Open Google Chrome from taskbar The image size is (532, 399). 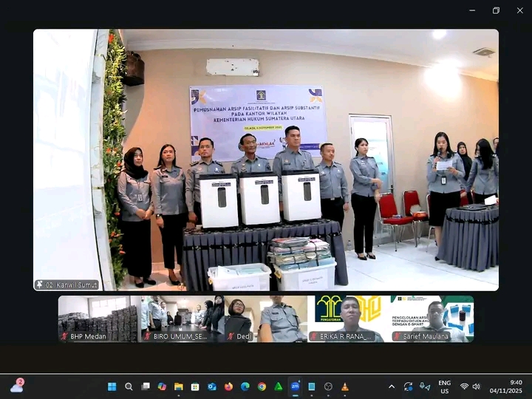coord(262,386)
